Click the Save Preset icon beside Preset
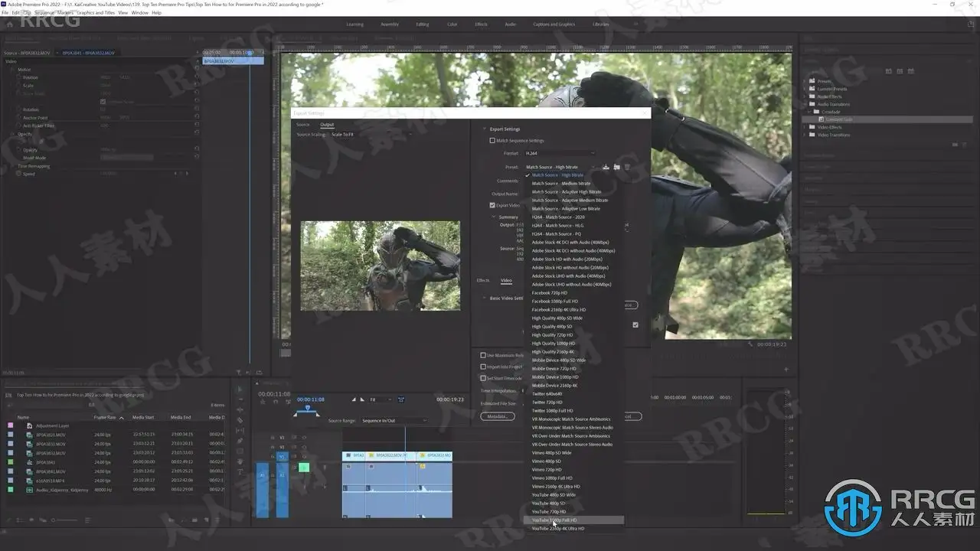This screenshot has height=551, width=980. pyautogui.click(x=606, y=167)
